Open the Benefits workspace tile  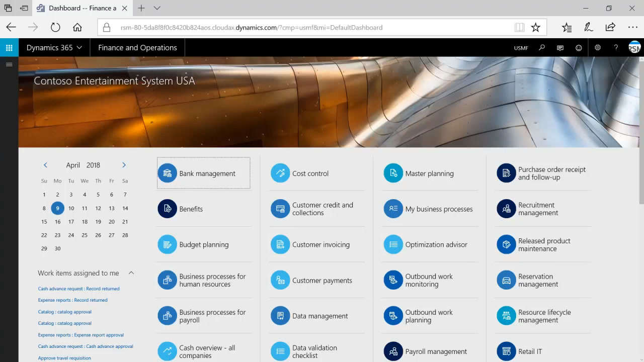click(x=203, y=209)
